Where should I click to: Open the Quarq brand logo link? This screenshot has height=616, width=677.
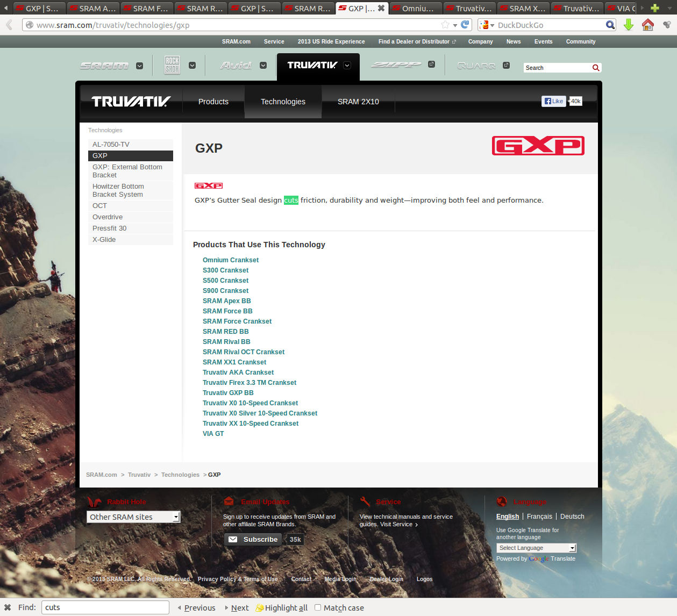pos(476,66)
